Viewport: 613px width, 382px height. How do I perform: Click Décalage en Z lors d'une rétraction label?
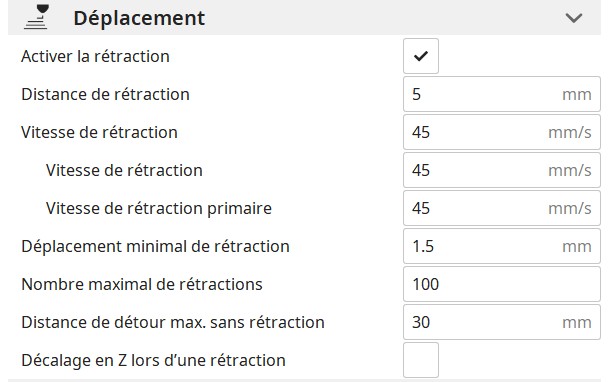tap(153, 360)
